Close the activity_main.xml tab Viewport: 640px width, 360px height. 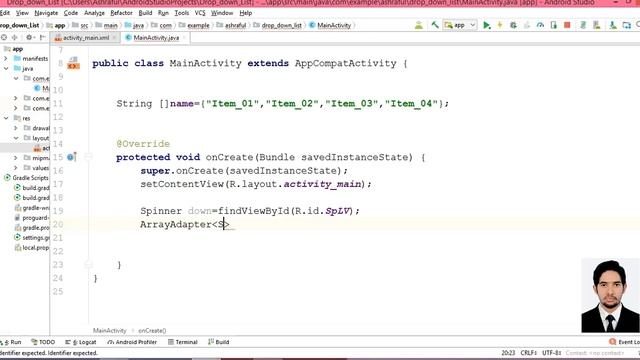tap(115, 38)
